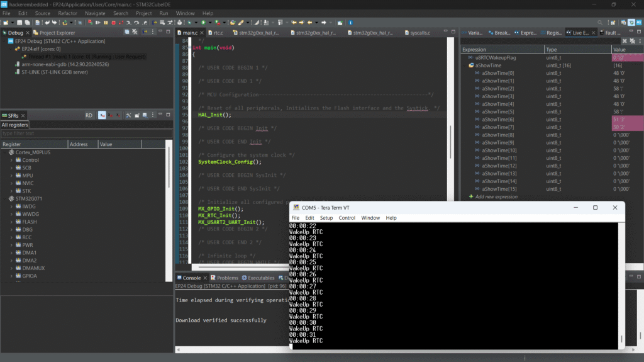Click the RD button in SFRs panel
Viewport: 644px width, 362px height.
point(89,115)
